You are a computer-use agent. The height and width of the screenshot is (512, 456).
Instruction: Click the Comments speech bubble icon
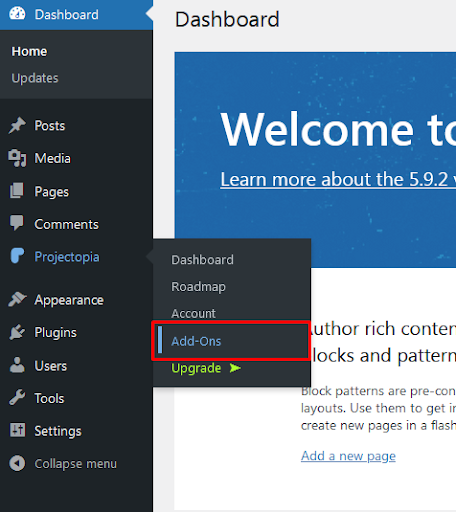tap(17, 223)
